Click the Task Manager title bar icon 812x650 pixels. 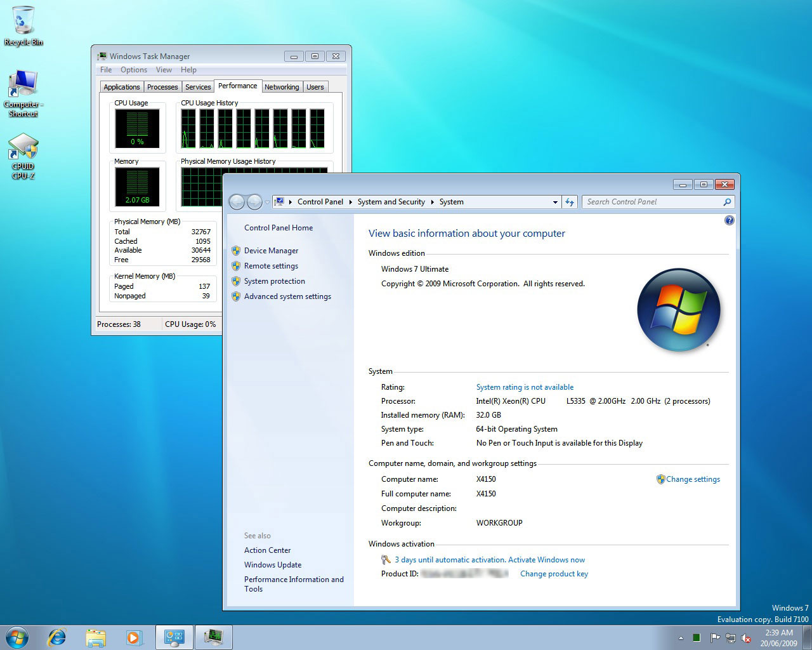coord(102,56)
